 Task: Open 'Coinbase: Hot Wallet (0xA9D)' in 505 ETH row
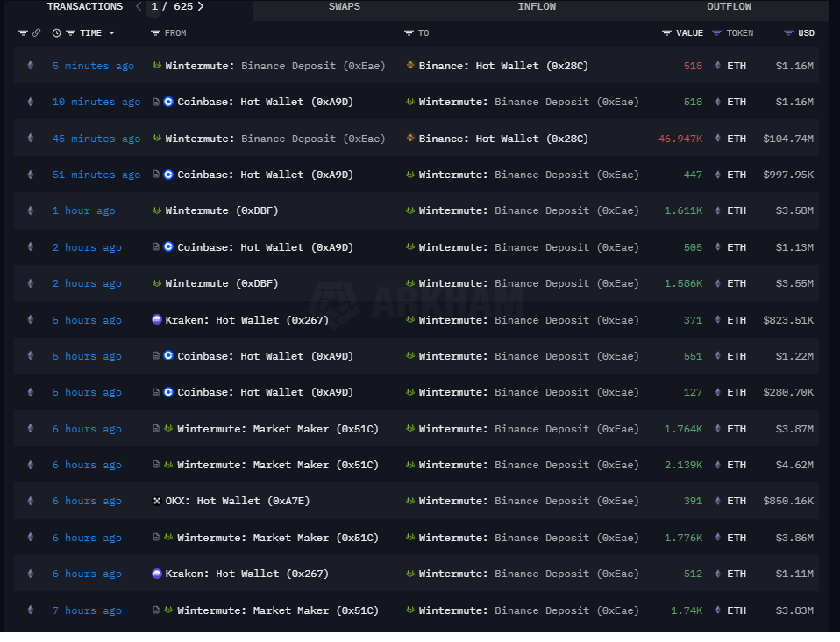click(265, 247)
